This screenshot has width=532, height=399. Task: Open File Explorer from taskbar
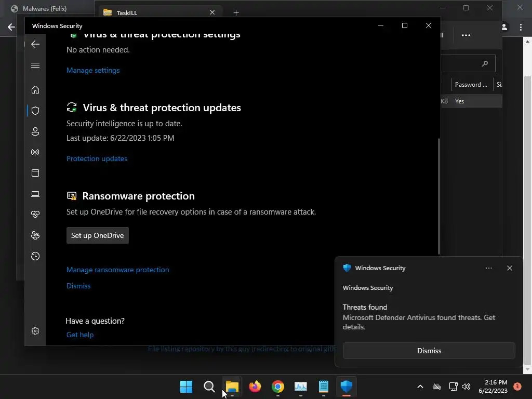tap(232, 387)
